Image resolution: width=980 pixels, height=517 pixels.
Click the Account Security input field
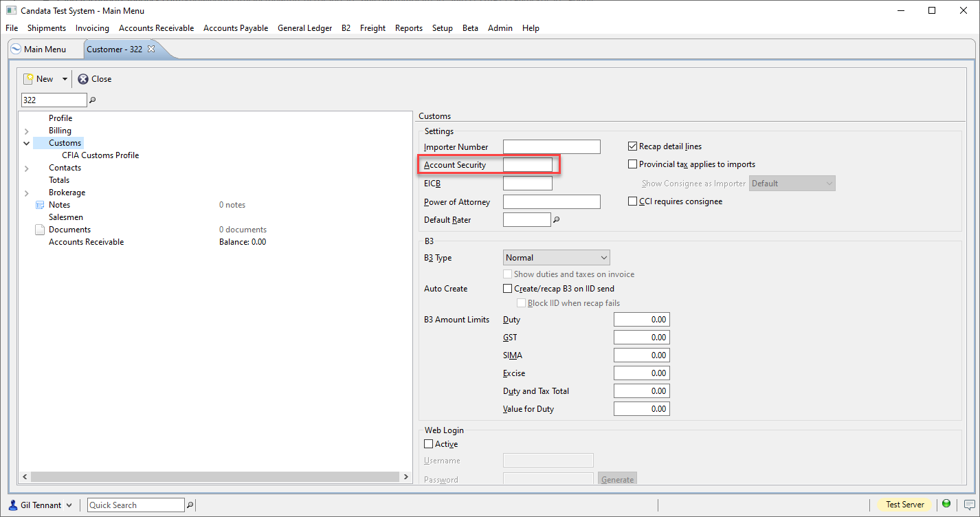[528, 165]
